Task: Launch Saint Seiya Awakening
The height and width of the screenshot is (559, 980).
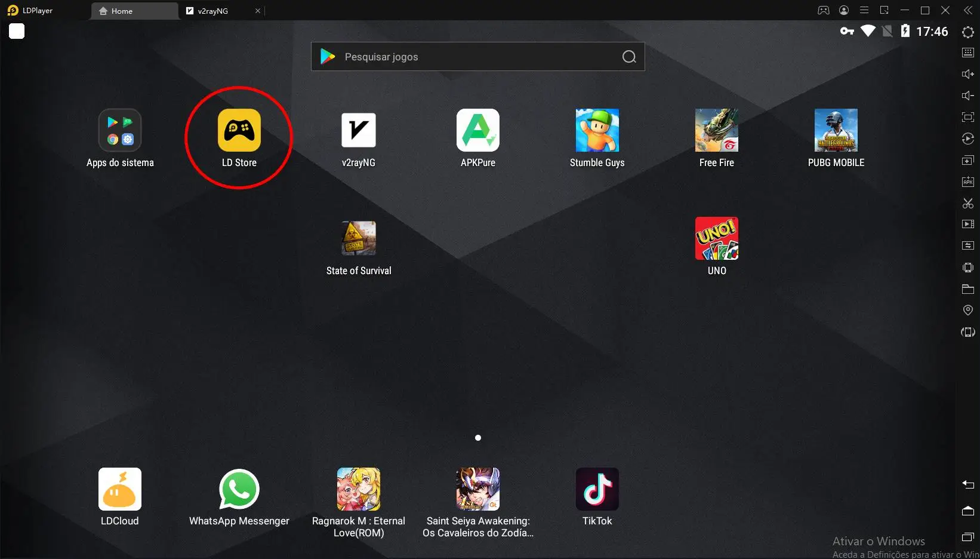Action: tap(478, 489)
